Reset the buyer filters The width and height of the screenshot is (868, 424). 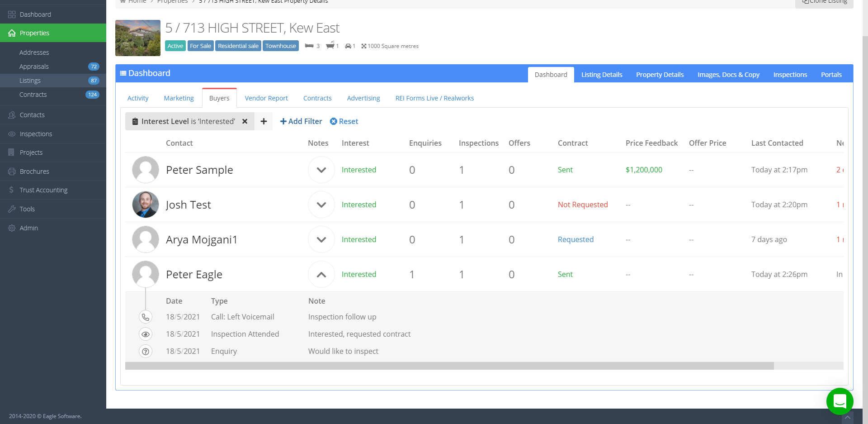pos(344,121)
